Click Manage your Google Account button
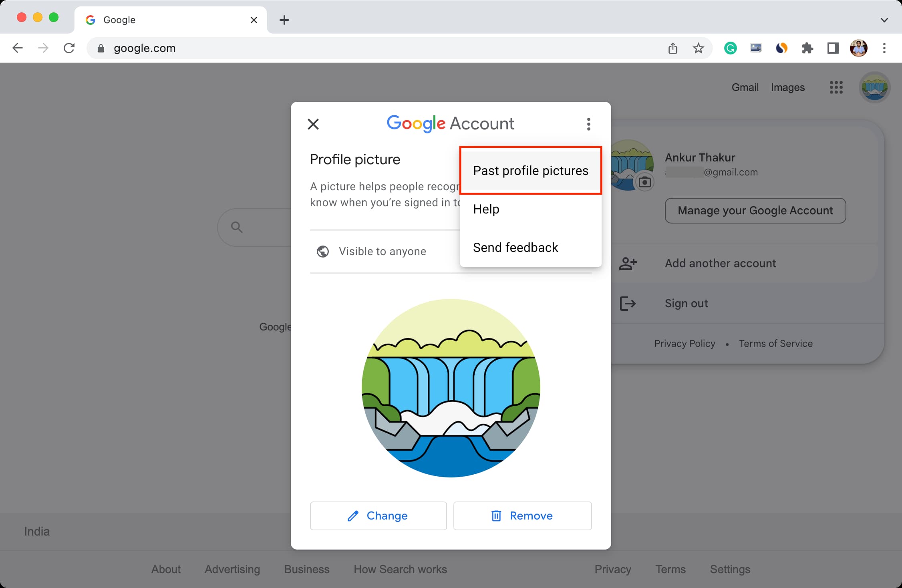Viewport: 902px width, 588px height. pos(755,211)
